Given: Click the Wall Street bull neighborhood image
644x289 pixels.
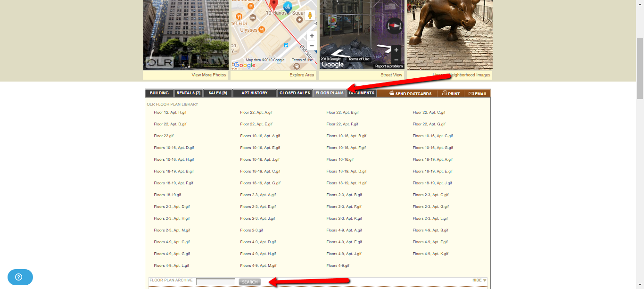Looking at the screenshot, I should pyautogui.click(x=450, y=35).
